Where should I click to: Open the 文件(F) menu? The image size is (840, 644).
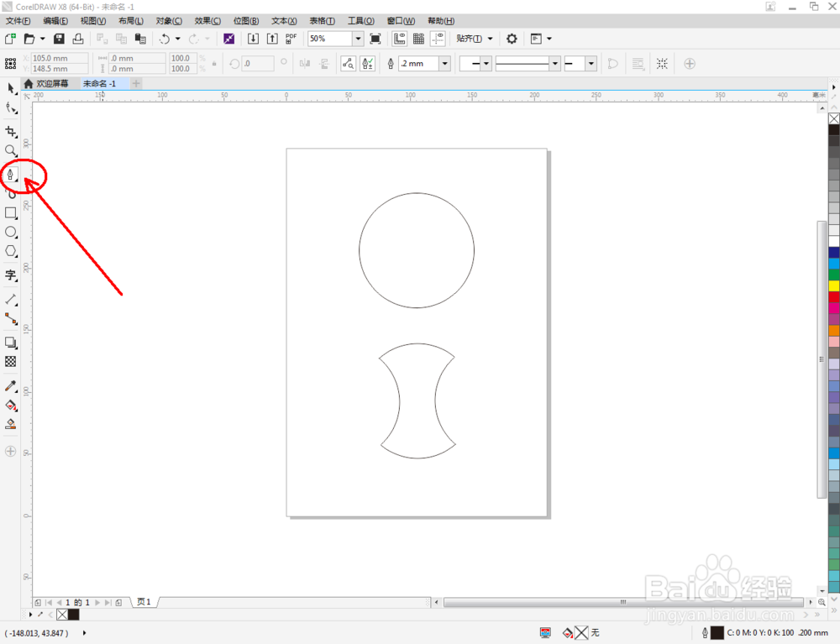pos(18,21)
